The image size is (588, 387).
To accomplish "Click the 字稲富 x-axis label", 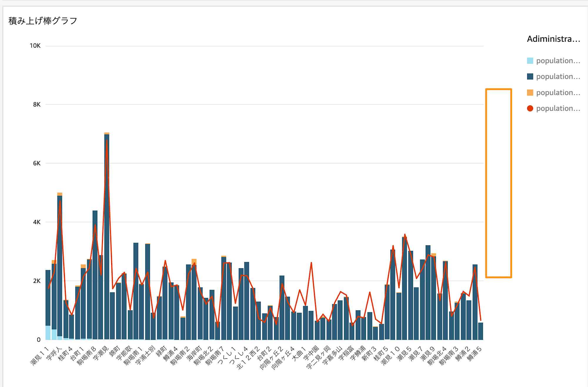I will coord(346,353).
